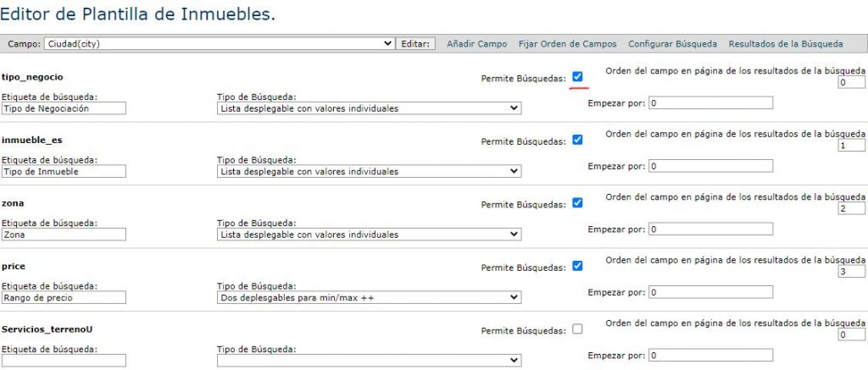Click the Editar button
The height and width of the screenshot is (370, 868).
pos(416,44)
